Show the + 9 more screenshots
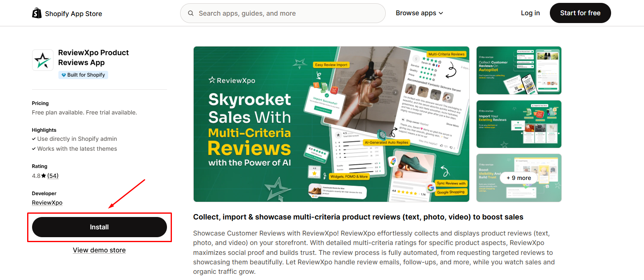The image size is (644, 280). pos(519,178)
